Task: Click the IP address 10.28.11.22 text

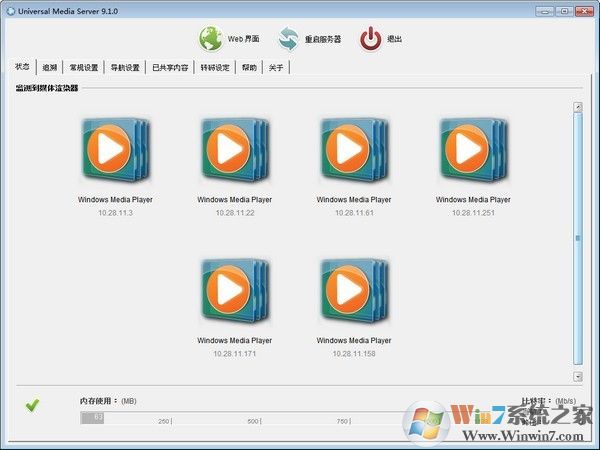Action: point(235,213)
